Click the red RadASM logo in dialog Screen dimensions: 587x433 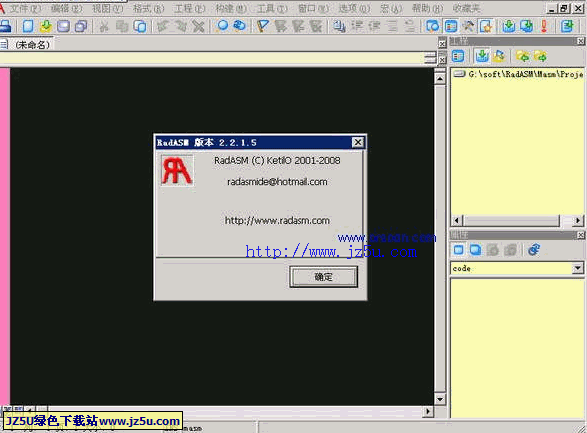click(177, 171)
